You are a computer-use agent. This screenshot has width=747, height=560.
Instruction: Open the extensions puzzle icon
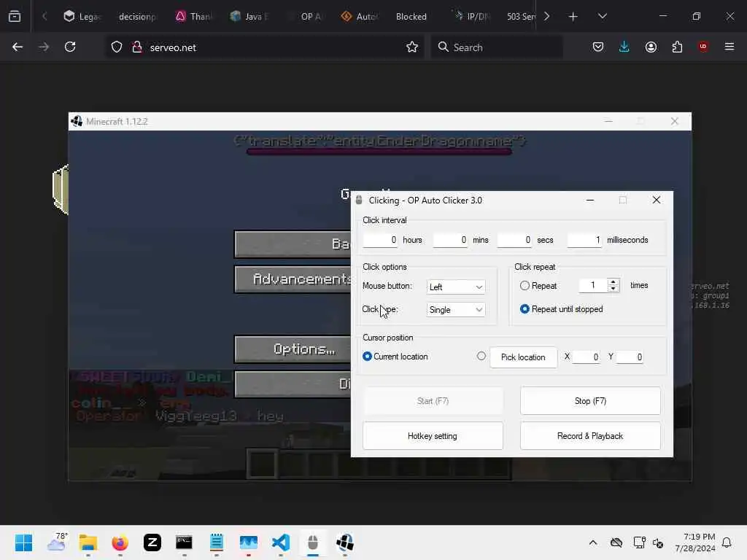(x=677, y=47)
